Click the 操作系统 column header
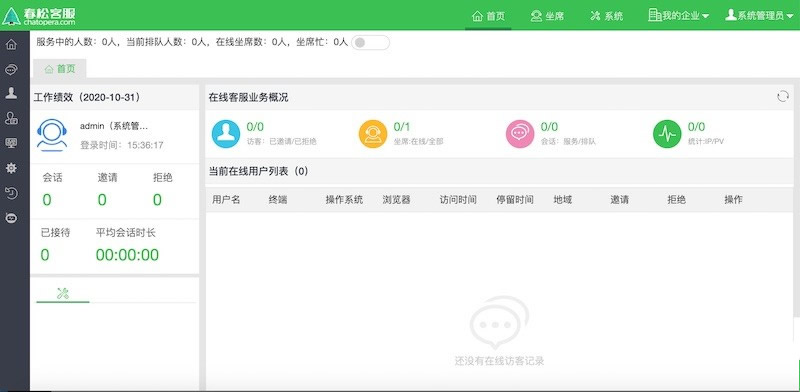Viewport: 800px width, 392px height. click(x=344, y=200)
